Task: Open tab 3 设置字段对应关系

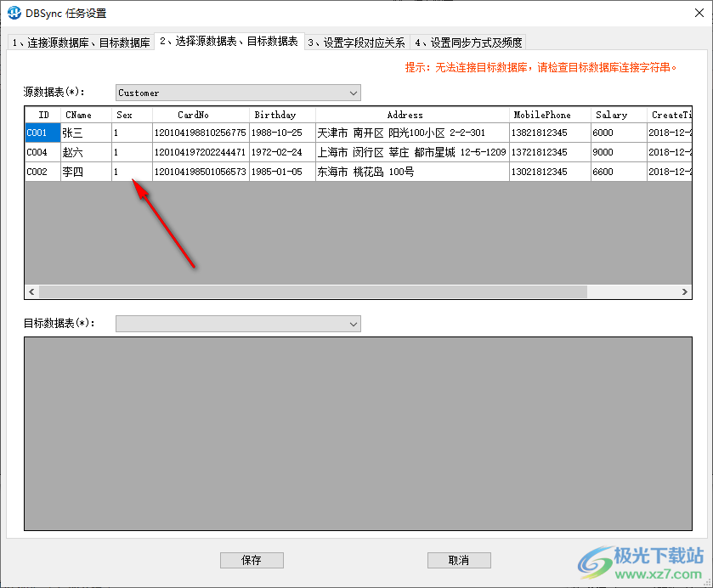Action: (x=357, y=42)
